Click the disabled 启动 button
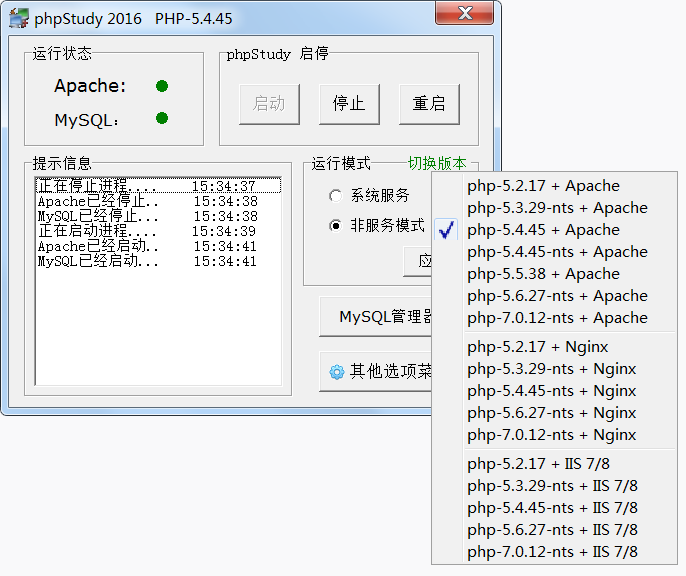686x576 pixels. (270, 105)
